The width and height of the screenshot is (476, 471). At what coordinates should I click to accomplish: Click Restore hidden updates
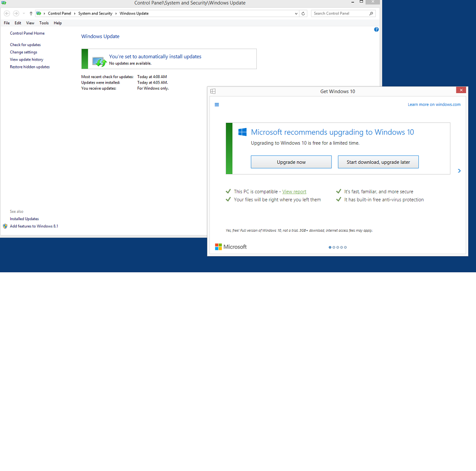[x=30, y=67]
